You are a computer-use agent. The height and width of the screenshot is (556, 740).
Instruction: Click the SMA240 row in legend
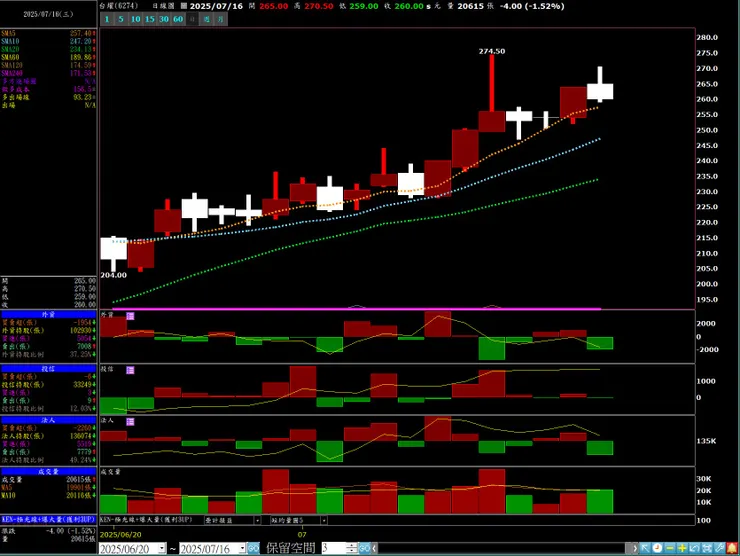49,73
